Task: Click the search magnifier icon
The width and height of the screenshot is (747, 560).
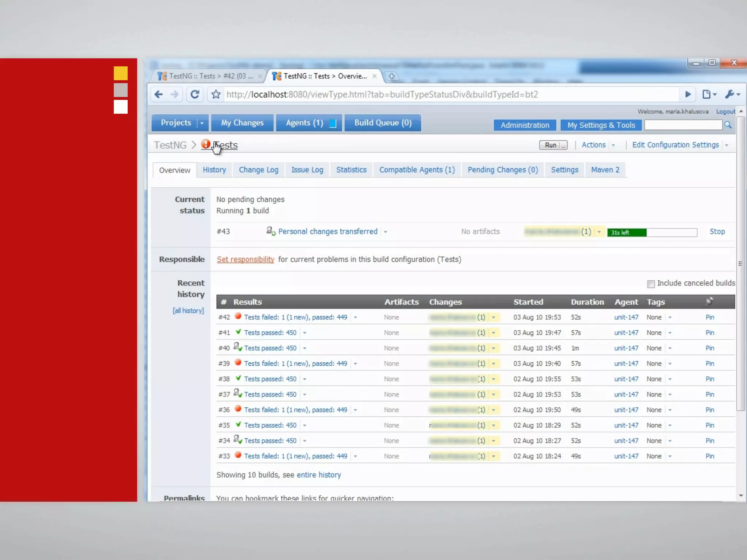Action: (x=728, y=125)
